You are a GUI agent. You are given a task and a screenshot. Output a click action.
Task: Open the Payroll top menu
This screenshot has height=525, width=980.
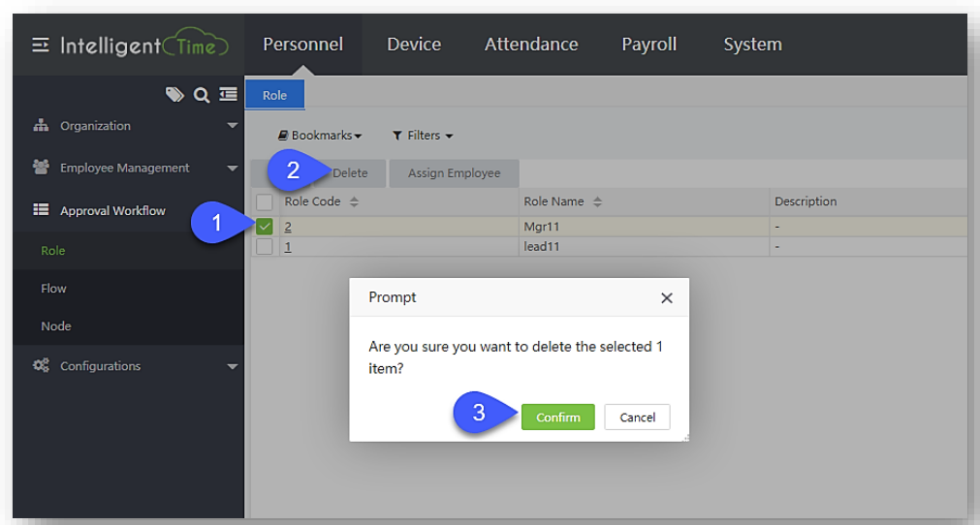648,45
